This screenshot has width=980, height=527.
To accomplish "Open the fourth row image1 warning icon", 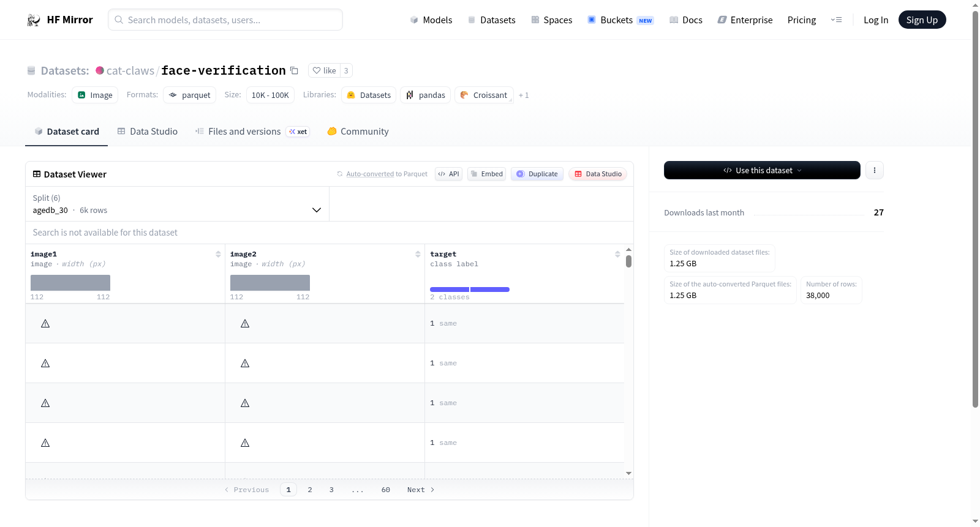I will (45, 443).
